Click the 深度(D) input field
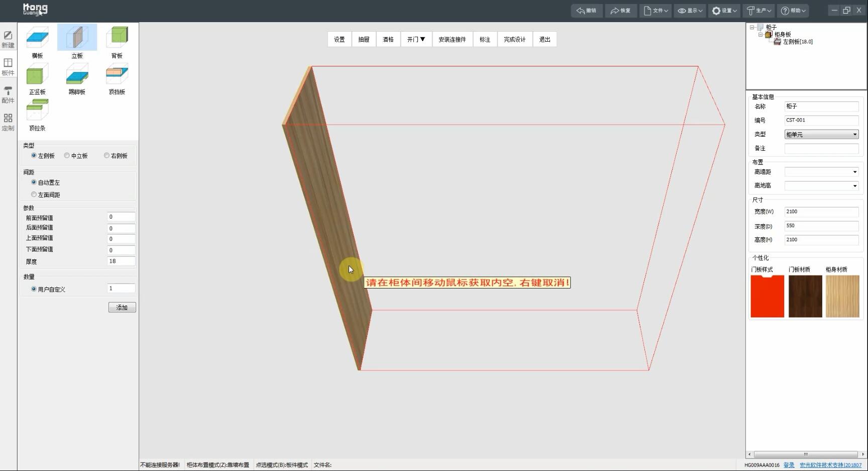The image size is (868, 471). (x=821, y=226)
